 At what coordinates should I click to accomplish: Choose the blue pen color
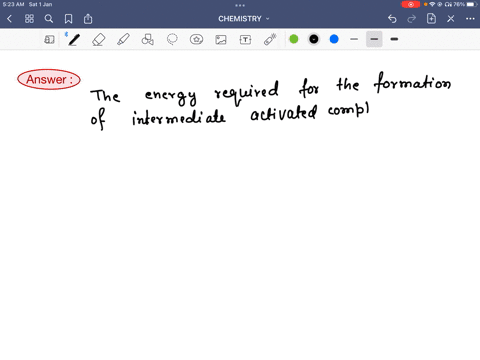point(334,39)
